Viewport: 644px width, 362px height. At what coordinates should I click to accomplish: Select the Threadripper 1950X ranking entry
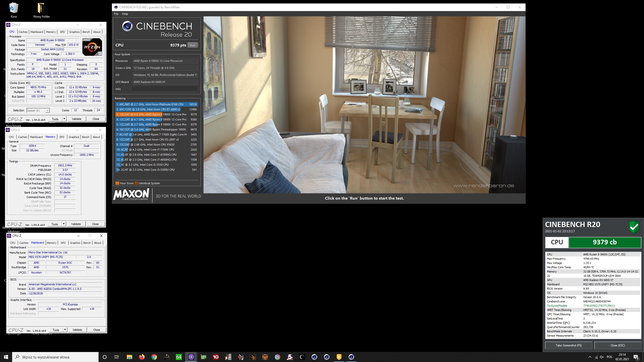(156, 129)
